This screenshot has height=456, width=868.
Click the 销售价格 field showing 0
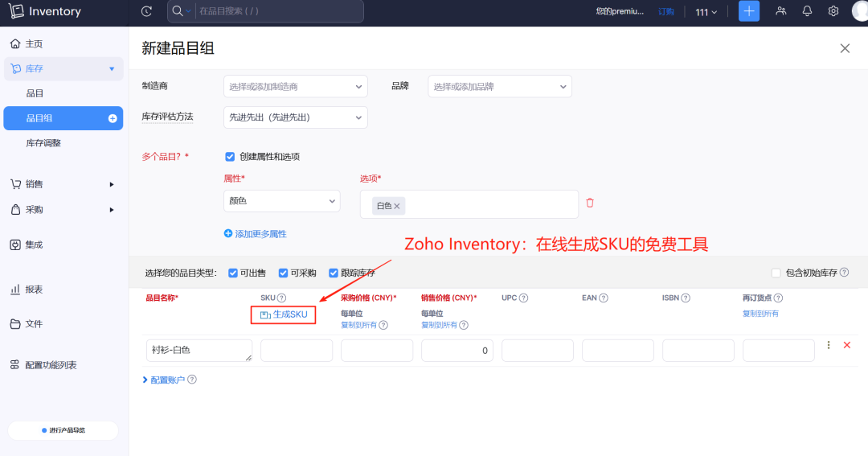(x=457, y=350)
